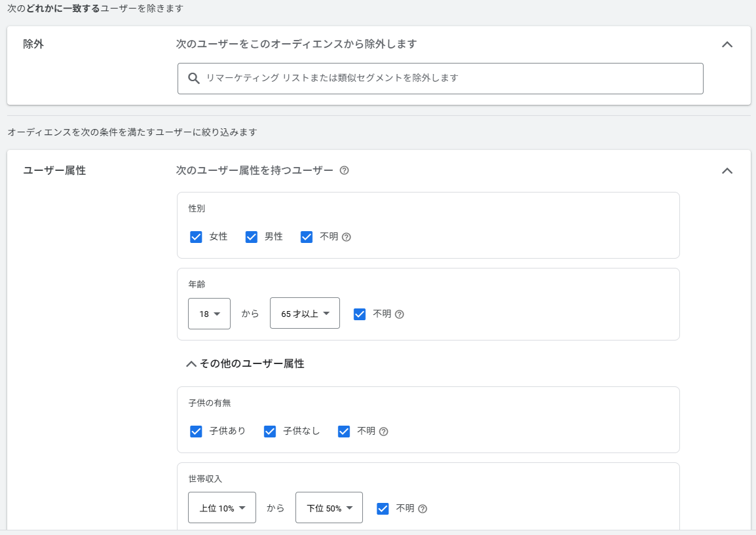This screenshot has width=756, height=535.
Task: Uncheck the 子供あり checkbox
Action: coord(196,432)
